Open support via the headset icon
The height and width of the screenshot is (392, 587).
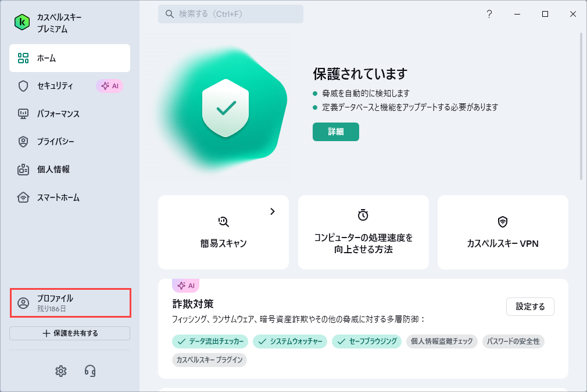pos(90,371)
